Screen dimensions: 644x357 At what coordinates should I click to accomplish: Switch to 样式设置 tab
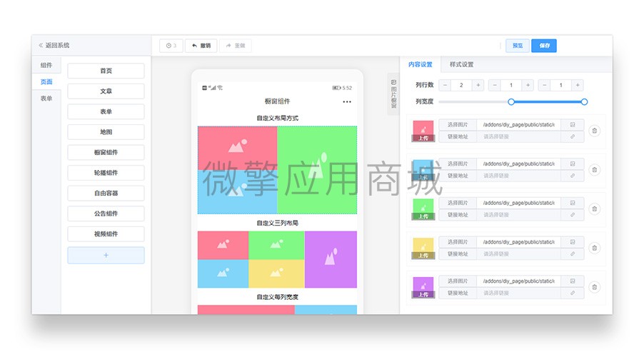point(461,64)
